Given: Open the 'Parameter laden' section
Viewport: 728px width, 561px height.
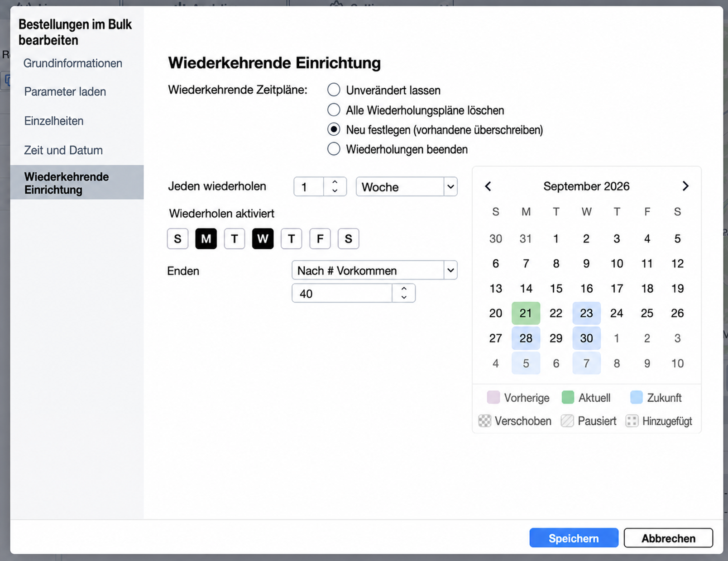Looking at the screenshot, I should (x=65, y=92).
